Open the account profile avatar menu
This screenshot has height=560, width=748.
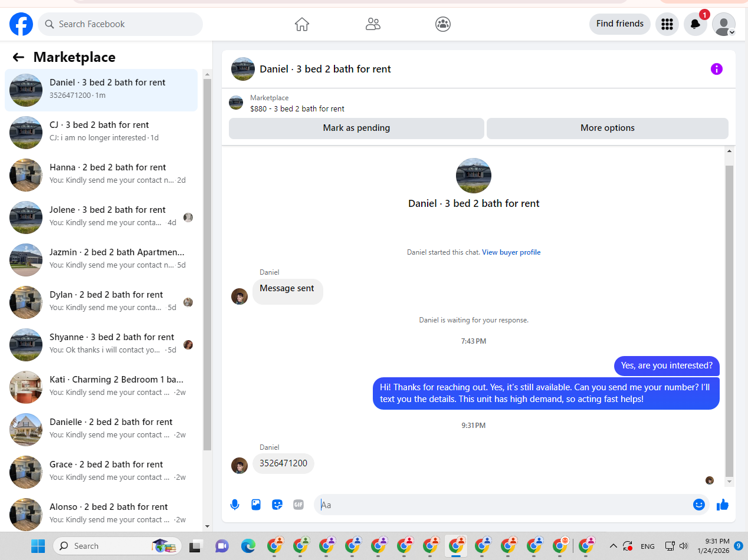click(724, 24)
